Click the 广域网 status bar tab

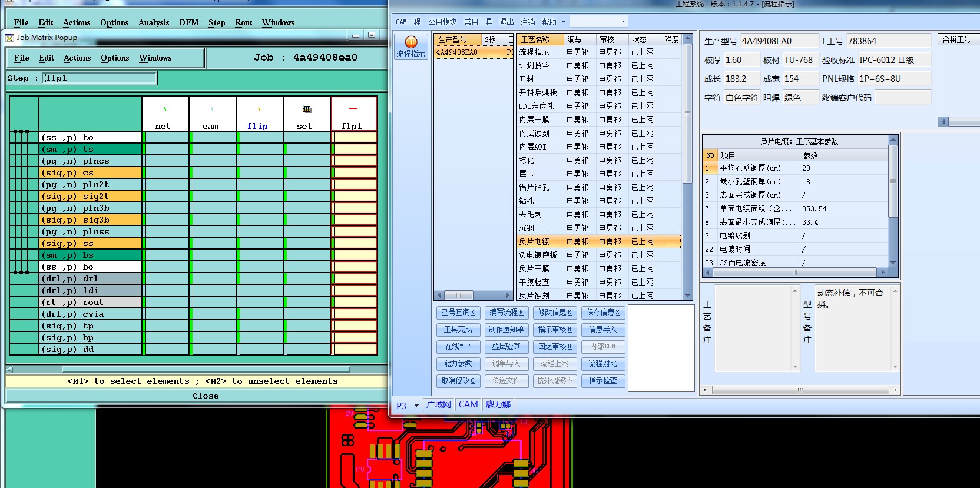coord(438,404)
